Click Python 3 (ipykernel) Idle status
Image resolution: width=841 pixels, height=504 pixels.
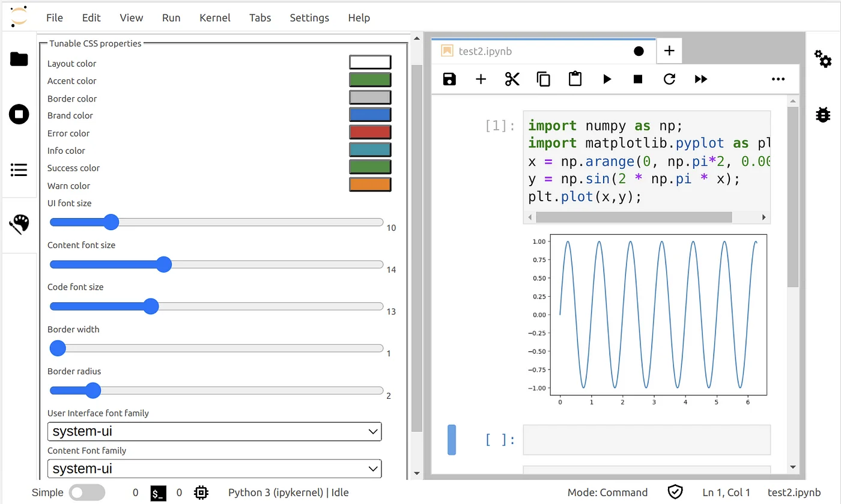(x=288, y=493)
